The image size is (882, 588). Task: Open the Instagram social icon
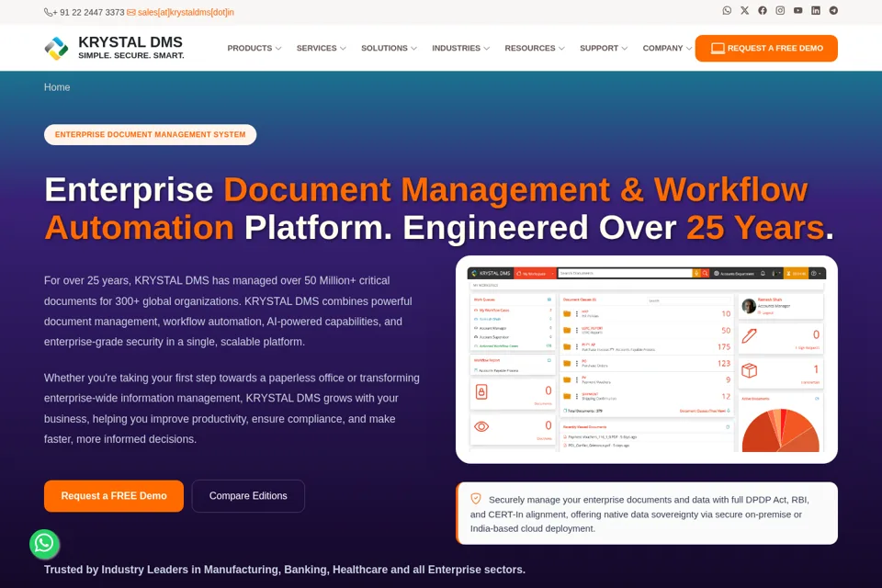coord(780,10)
